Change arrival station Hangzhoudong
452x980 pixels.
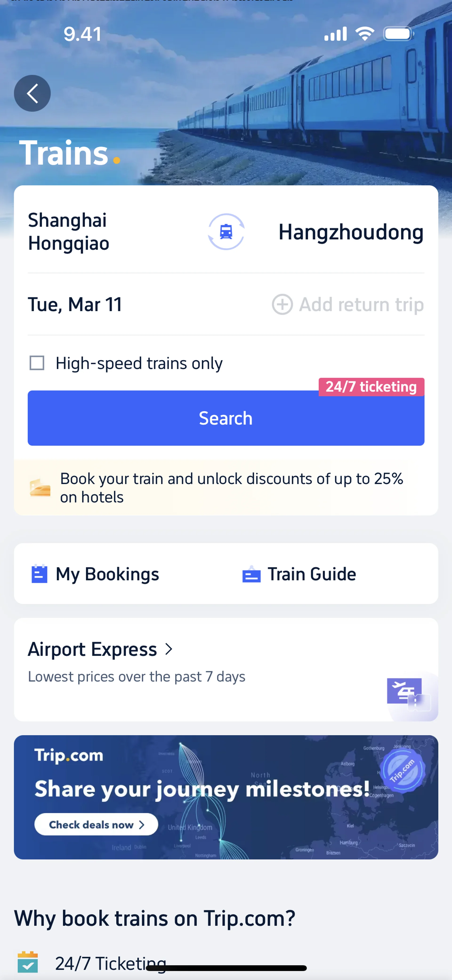(x=350, y=232)
